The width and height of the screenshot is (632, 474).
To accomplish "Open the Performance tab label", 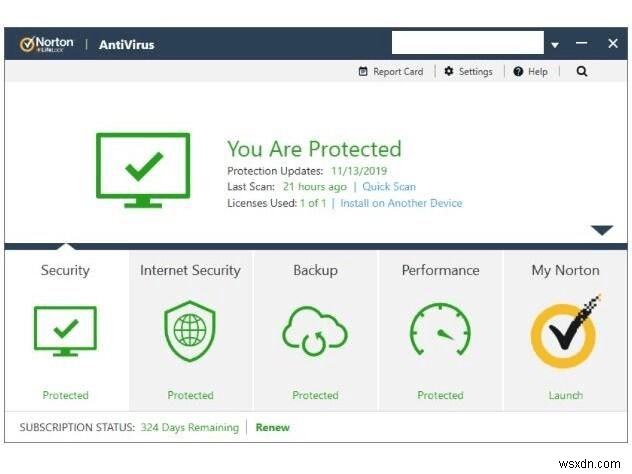I will click(x=440, y=270).
